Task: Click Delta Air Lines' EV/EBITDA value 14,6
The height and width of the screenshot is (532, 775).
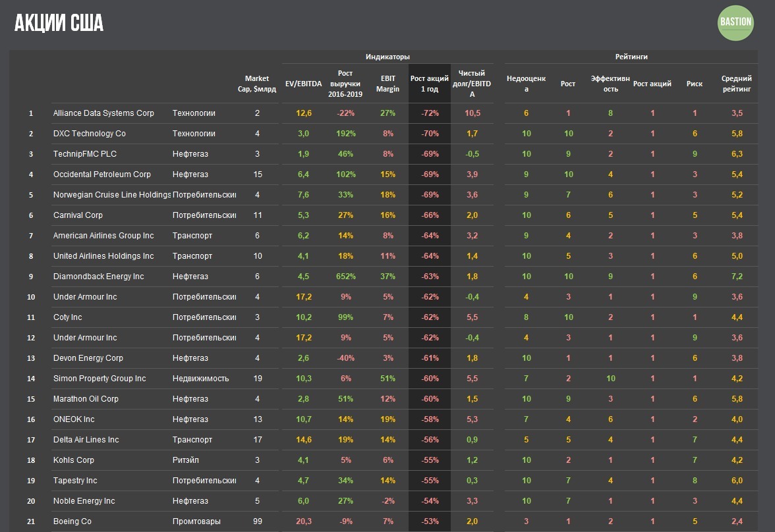Action: pos(303,440)
